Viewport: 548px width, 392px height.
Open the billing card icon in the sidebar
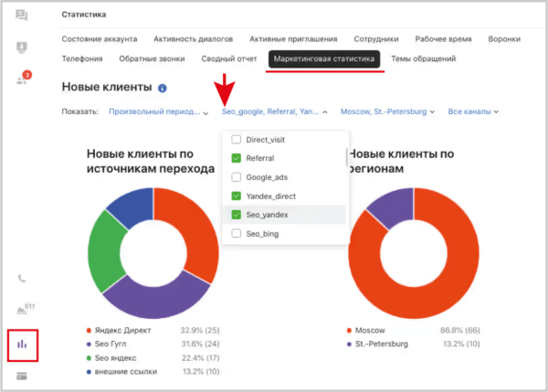[x=22, y=376]
